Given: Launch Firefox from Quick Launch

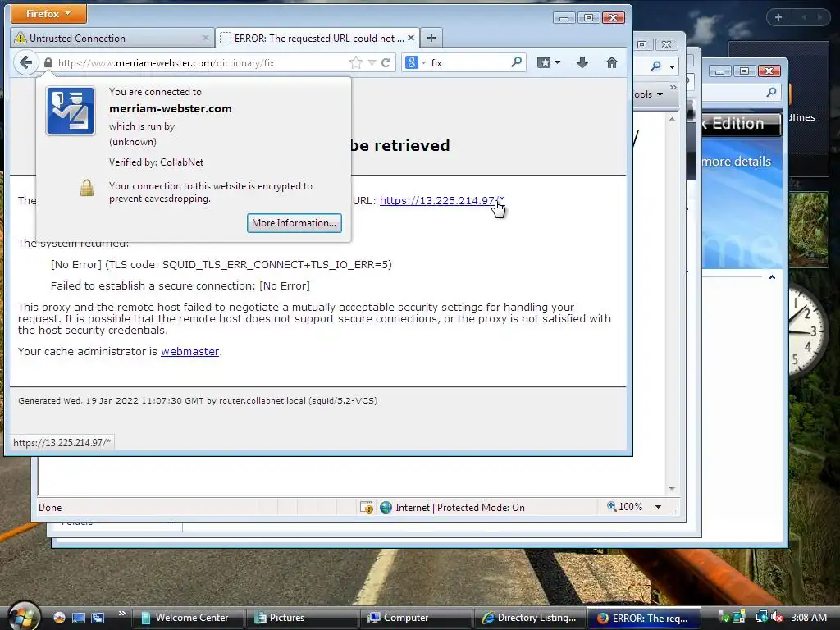Looking at the screenshot, I should coord(59,618).
